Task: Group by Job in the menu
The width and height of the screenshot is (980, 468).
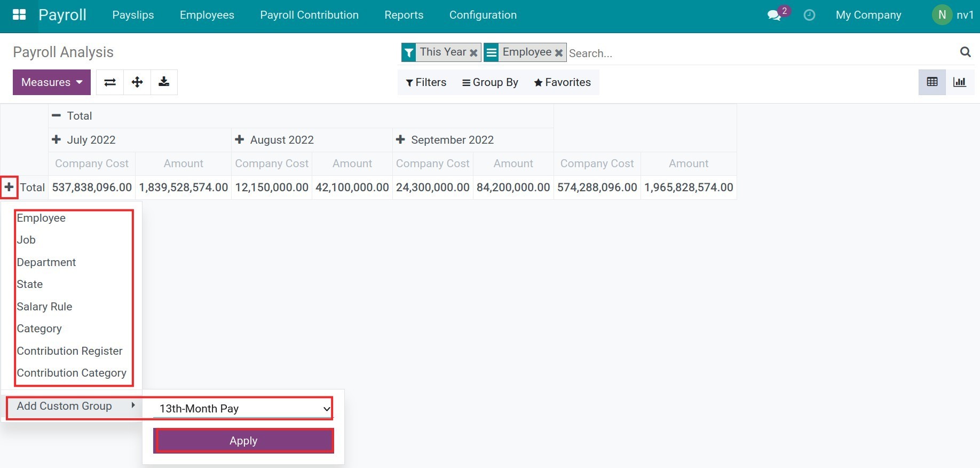Action: point(26,240)
